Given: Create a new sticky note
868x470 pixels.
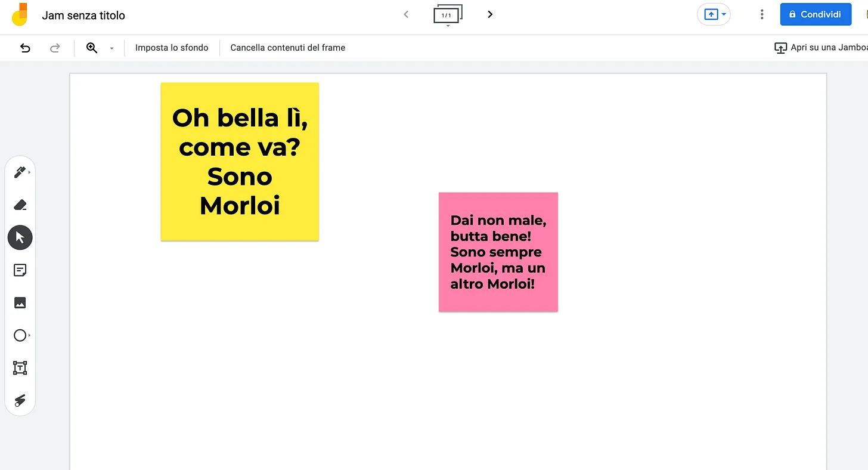Looking at the screenshot, I should [20, 270].
